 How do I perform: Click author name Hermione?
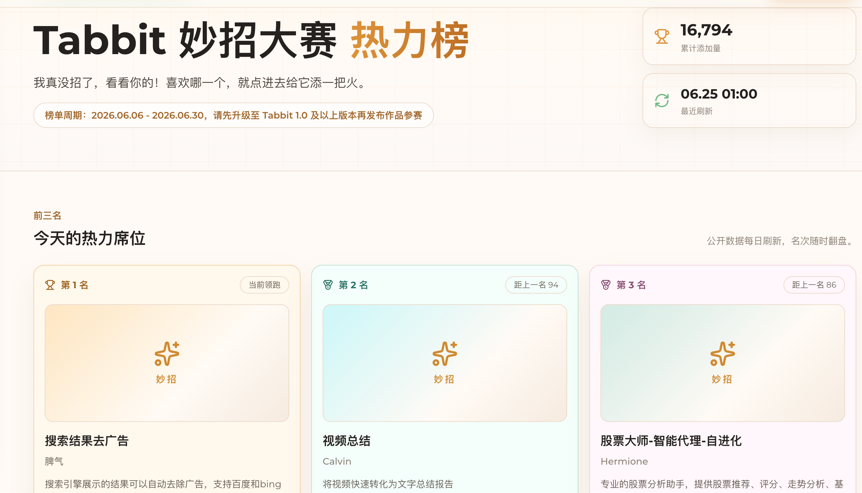click(x=624, y=461)
